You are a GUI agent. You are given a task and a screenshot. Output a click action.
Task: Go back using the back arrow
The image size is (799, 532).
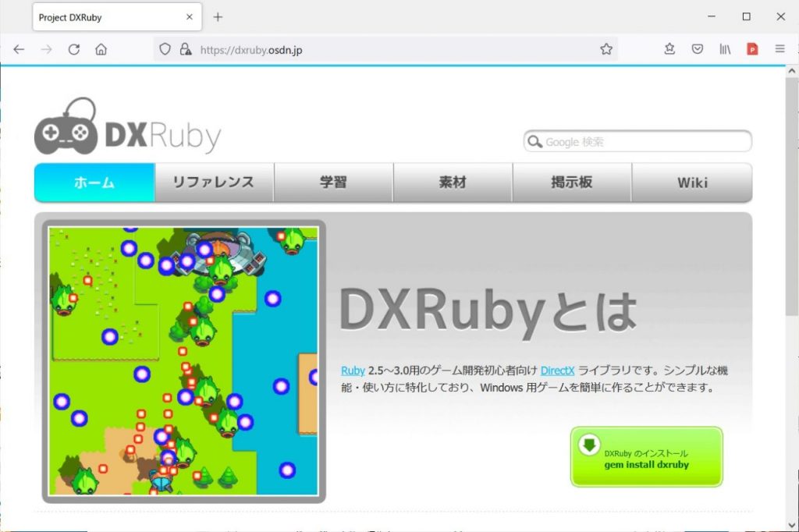pos(19,48)
